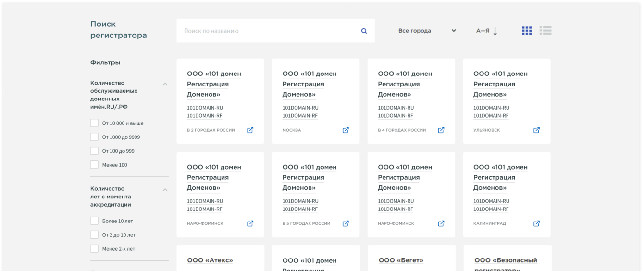
Task: Click the 'В 2 городах России' location text
Action: pyautogui.click(x=211, y=130)
